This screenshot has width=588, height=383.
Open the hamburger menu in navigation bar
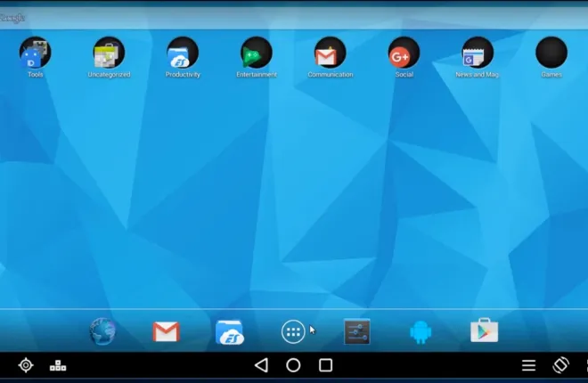click(528, 365)
